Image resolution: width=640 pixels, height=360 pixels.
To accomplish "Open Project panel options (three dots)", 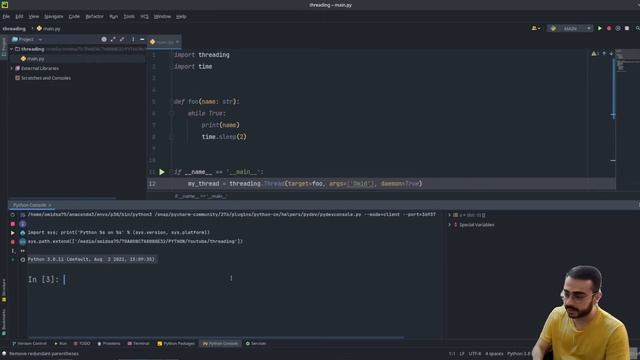I will click(x=133, y=39).
